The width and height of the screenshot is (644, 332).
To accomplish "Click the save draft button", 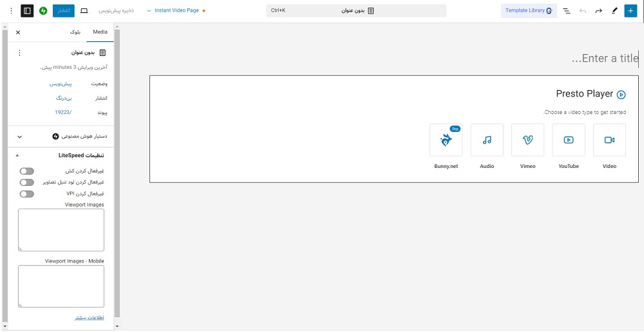I will 116,11.
